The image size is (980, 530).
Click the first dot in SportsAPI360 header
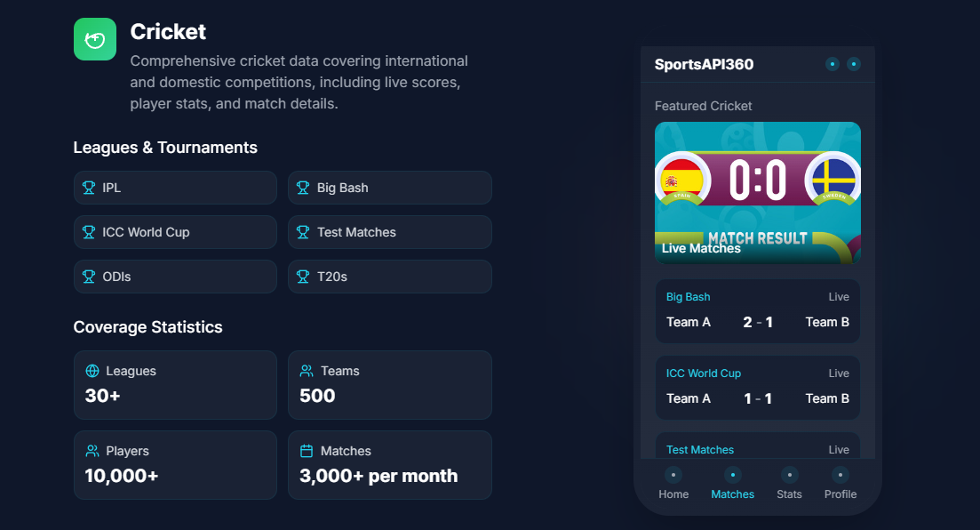tap(833, 64)
